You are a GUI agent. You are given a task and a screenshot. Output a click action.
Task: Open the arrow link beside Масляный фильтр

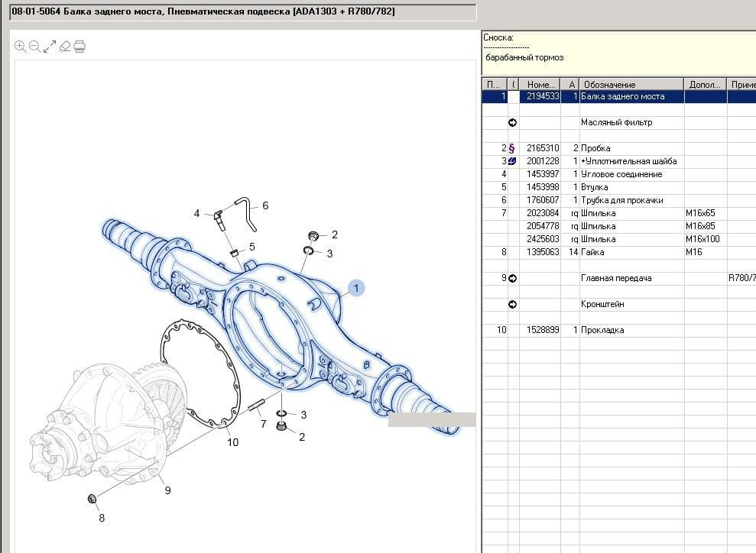[x=512, y=122]
